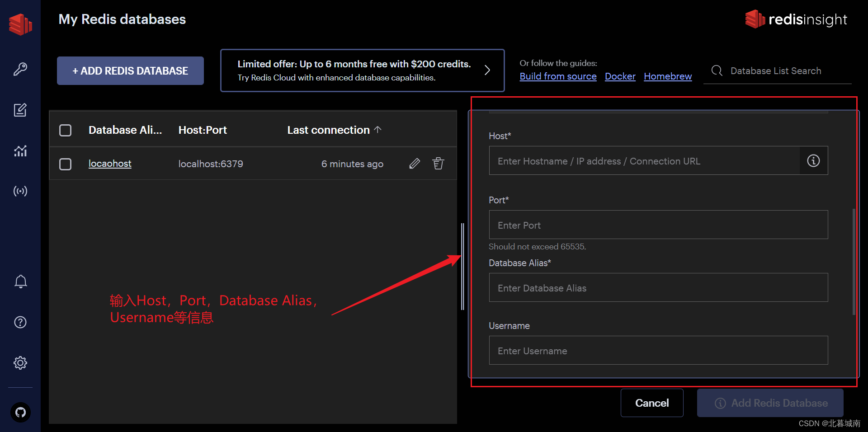Click the ADD REDIS DATABASE button
Screen dimensions: 868x432
(x=130, y=70)
